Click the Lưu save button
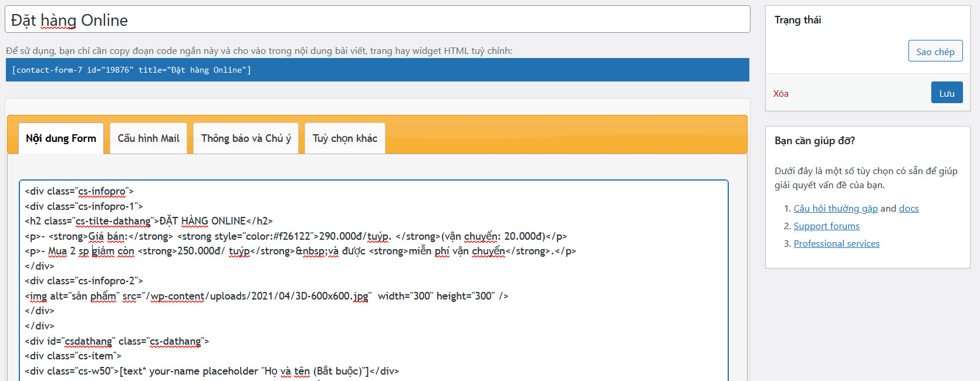 [947, 93]
